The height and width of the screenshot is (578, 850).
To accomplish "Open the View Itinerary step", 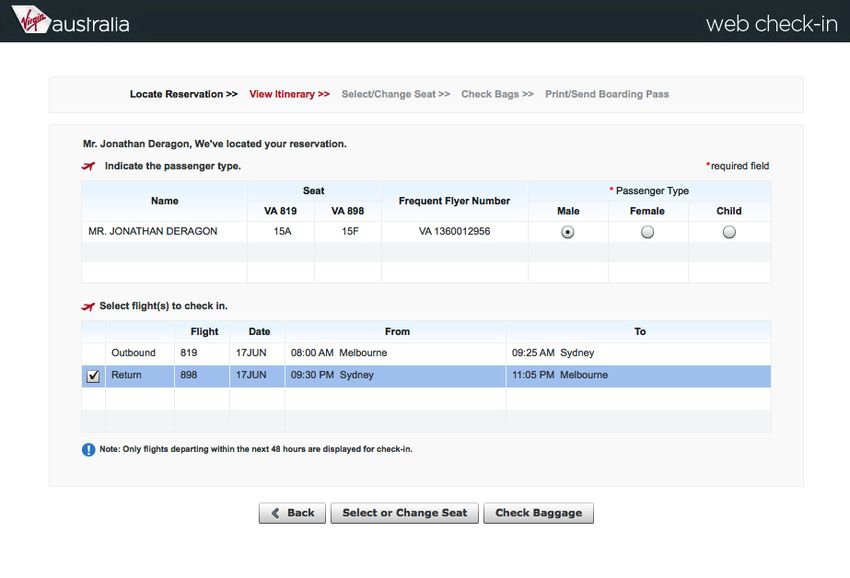I will [x=289, y=94].
